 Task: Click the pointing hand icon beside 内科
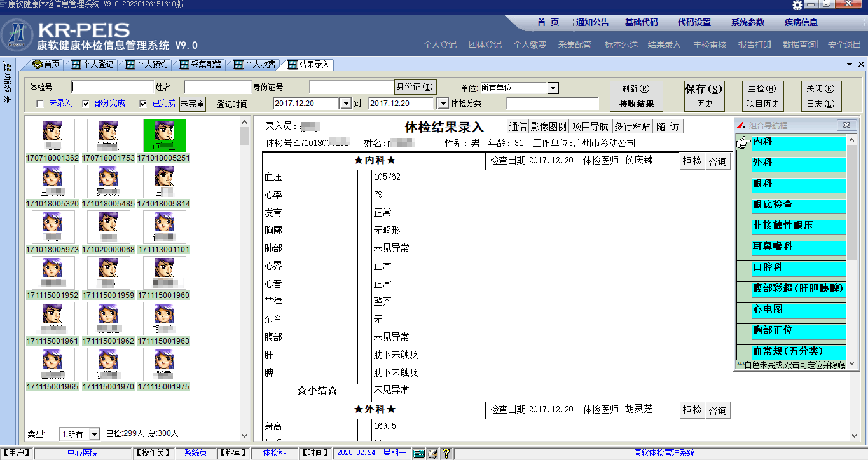coord(743,143)
